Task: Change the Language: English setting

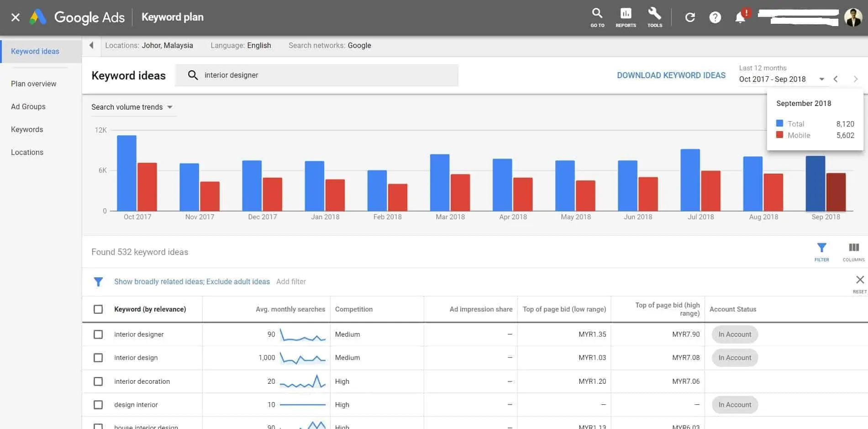Action: click(x=241, y=45)
